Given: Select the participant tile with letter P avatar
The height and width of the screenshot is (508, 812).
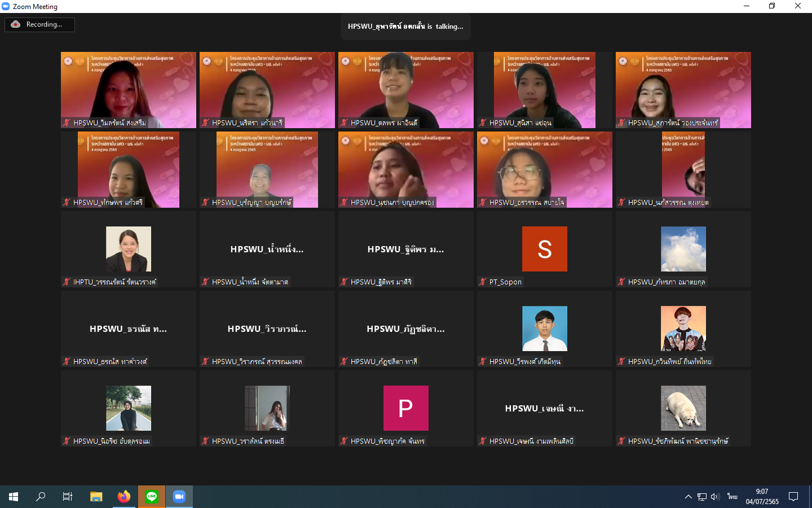Looking at the screenshot, I should click(405, 408).
